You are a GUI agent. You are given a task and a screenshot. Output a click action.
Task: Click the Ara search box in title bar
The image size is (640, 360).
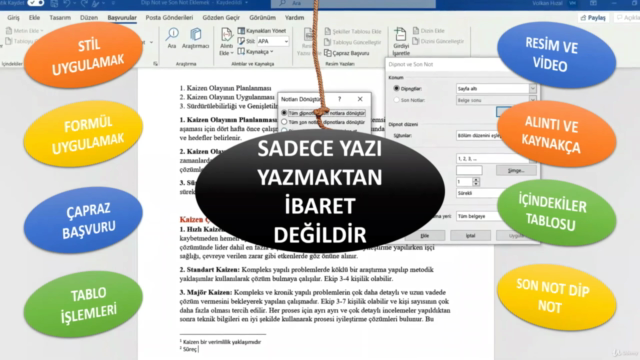point(353,3)
